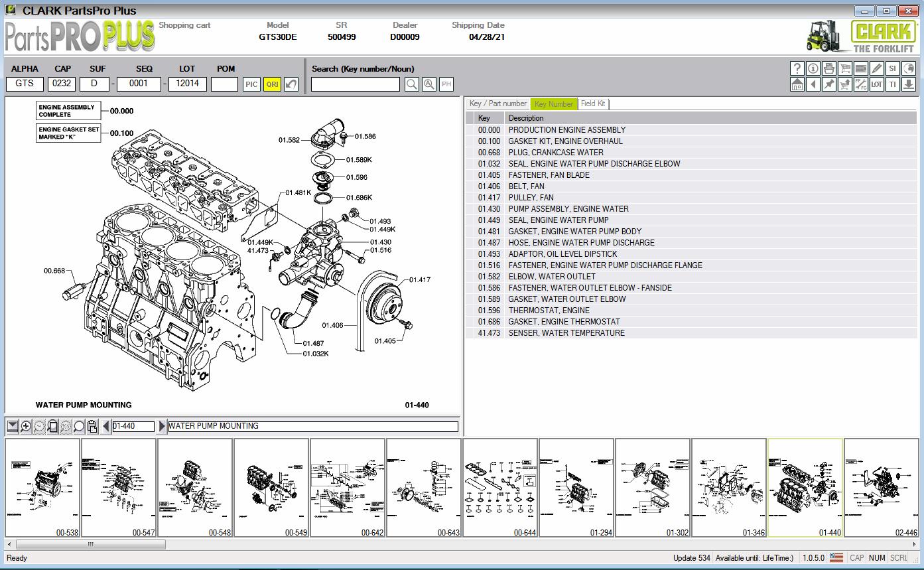
Task: Click the fit page view icon
Action: [x=52, y=426]
